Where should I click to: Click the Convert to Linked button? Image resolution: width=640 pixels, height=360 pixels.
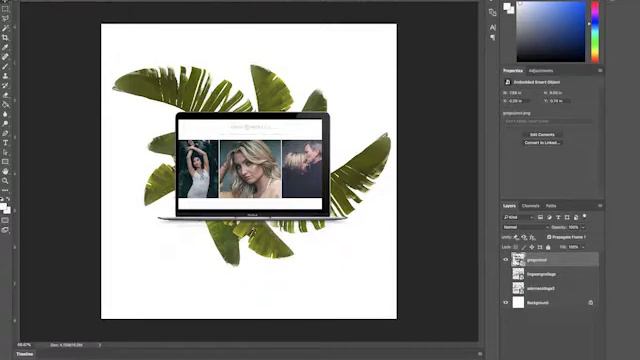542,142
